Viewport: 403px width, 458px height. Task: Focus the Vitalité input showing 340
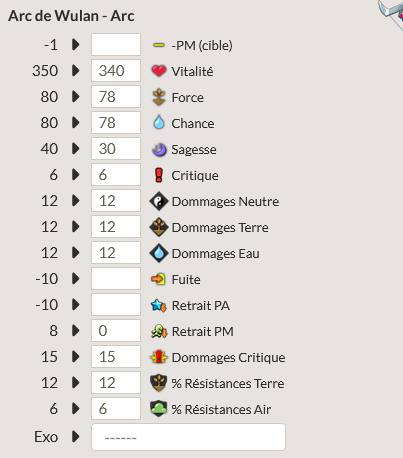tap(116, 70)
